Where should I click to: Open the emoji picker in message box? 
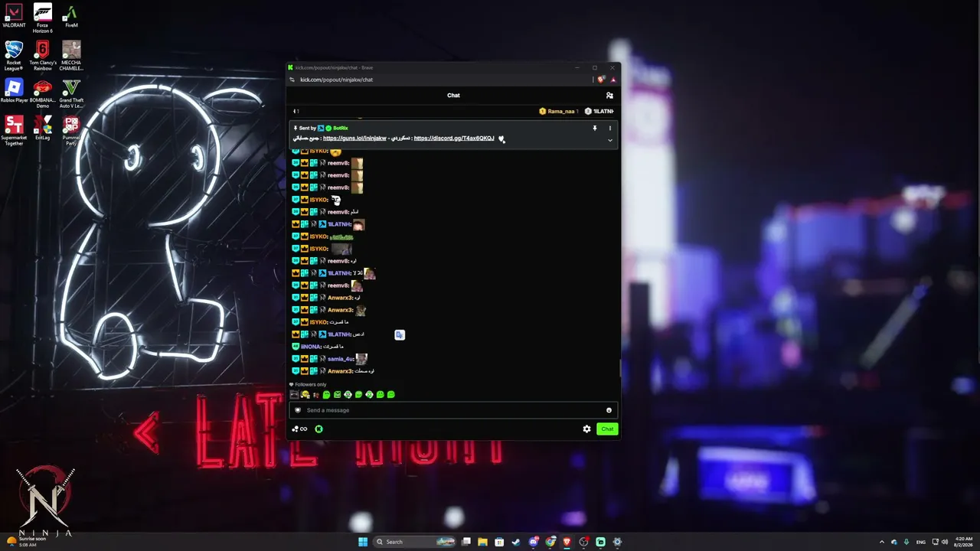click(609, 410)
